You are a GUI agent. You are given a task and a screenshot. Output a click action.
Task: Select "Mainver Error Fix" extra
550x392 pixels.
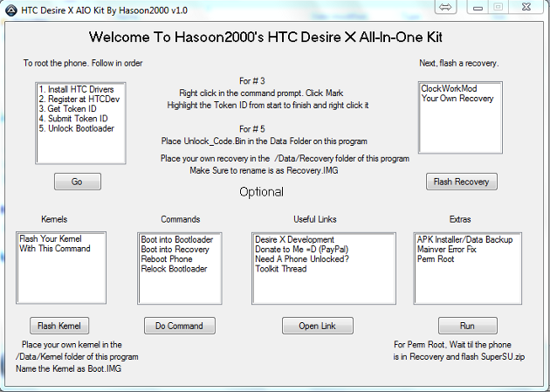click(x=446, y=250)
